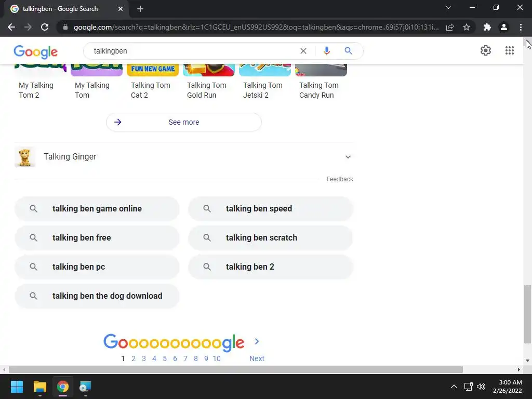Bookmark this page with the star icon
The image size is (532, 399).
point(467,27)
